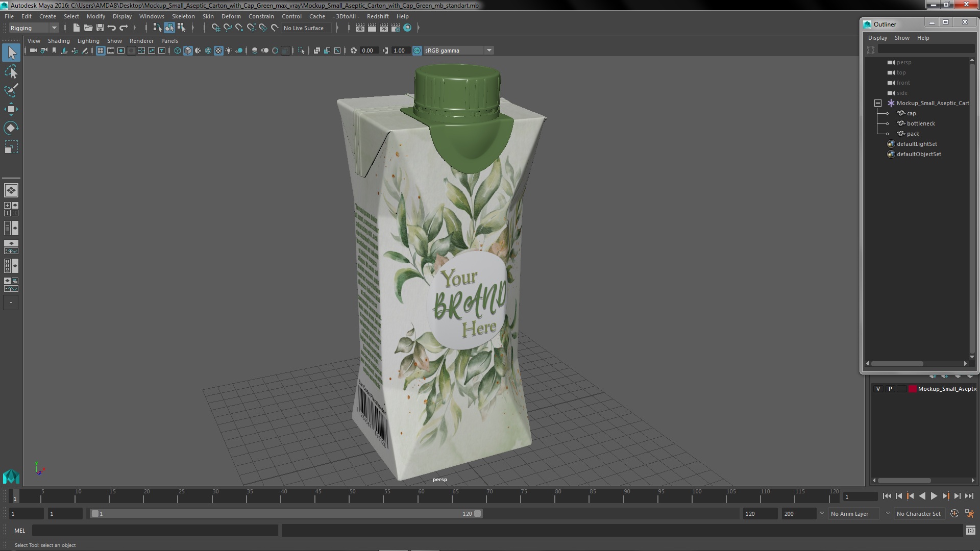Activate the Lasso select tool

click(x=11, y=71)
